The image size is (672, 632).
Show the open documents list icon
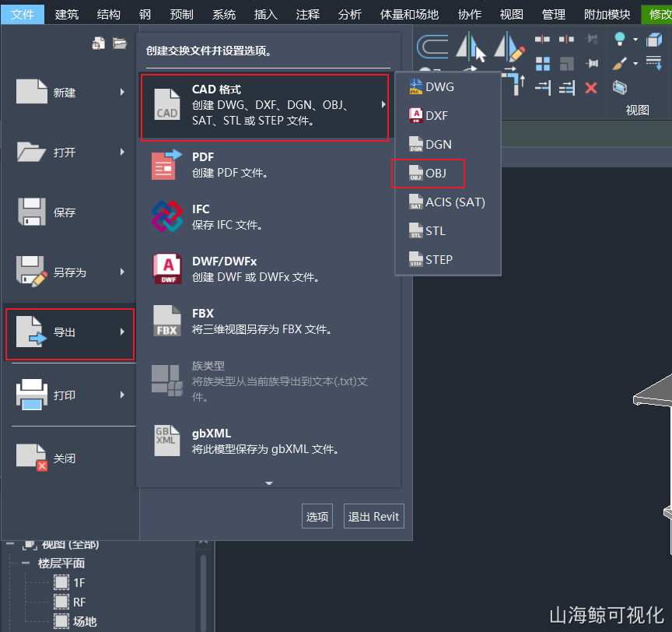[x=120, y=44]
